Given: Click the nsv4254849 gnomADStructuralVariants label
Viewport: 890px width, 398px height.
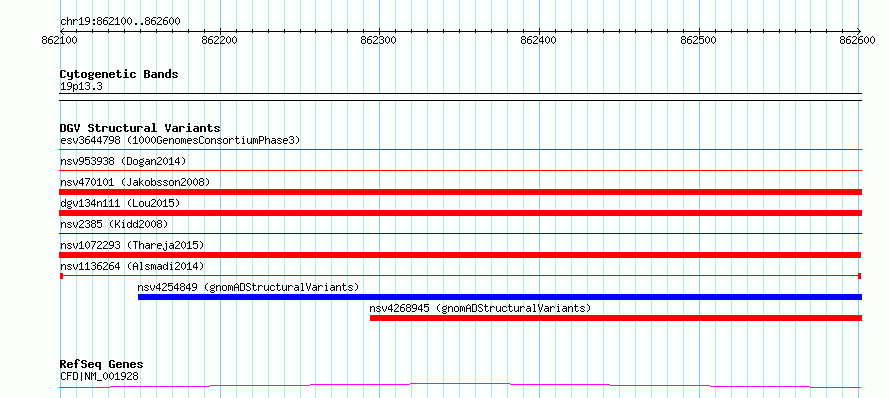Looking at the screenshot, I should point(248,287).
